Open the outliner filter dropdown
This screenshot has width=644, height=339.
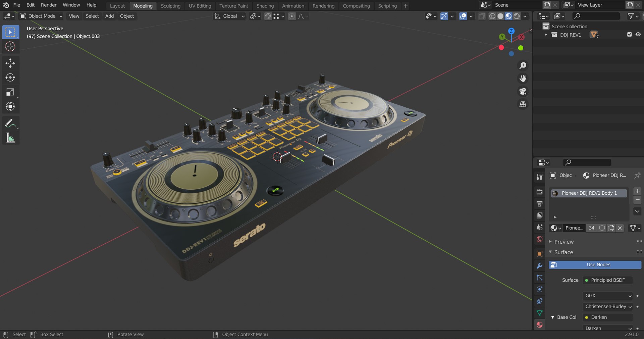(633, 16)
